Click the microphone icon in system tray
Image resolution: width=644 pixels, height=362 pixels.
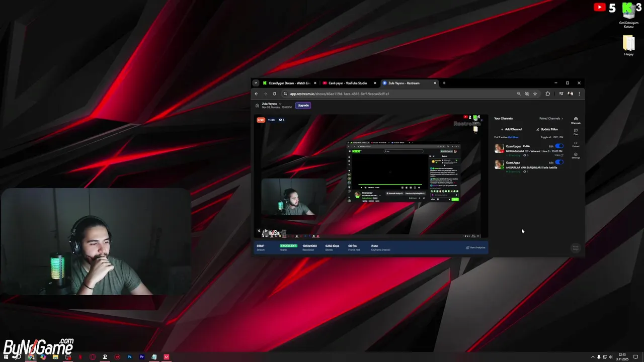point(598,357)
